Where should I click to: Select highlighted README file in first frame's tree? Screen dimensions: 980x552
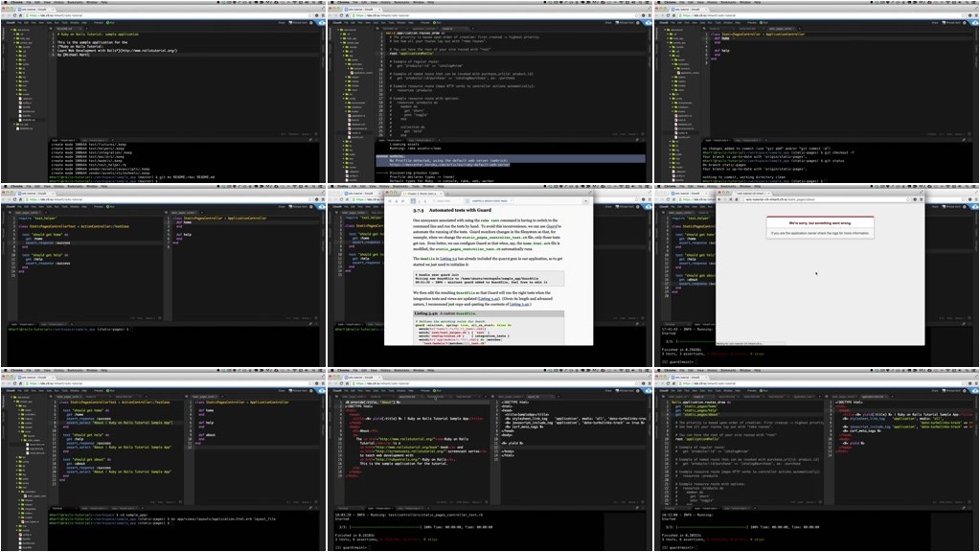click(x=28, y=120)
